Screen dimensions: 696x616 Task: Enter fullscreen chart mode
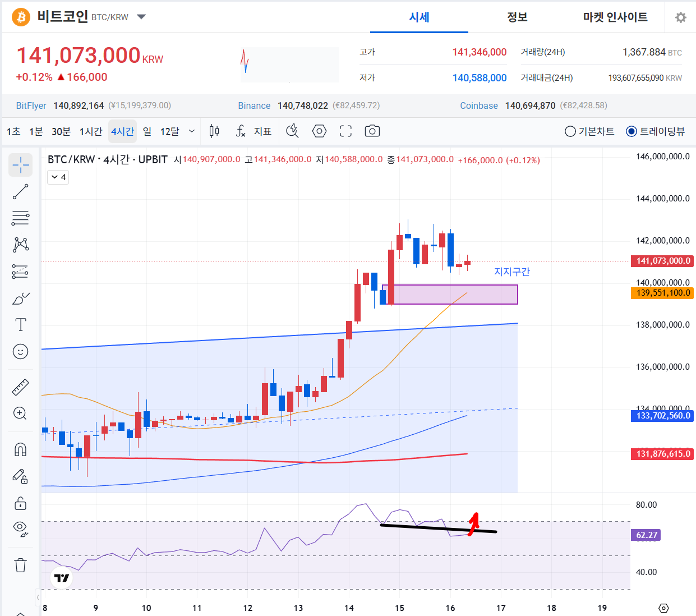(346, 131)
